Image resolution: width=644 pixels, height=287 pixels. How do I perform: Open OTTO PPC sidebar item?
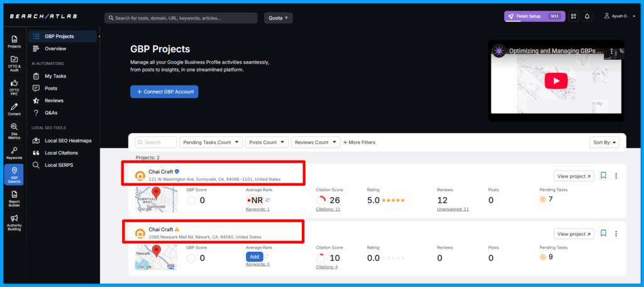point(14,88)
